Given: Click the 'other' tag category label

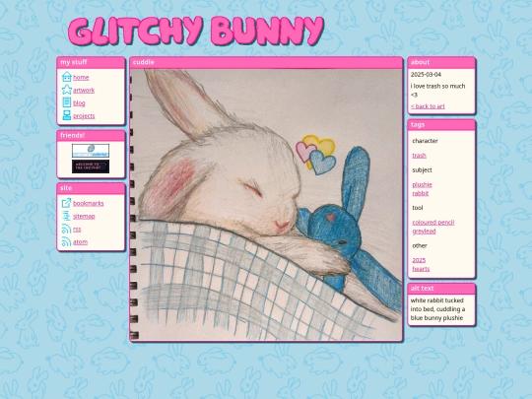Looking at the screenshot, I should tap(420, 245).
